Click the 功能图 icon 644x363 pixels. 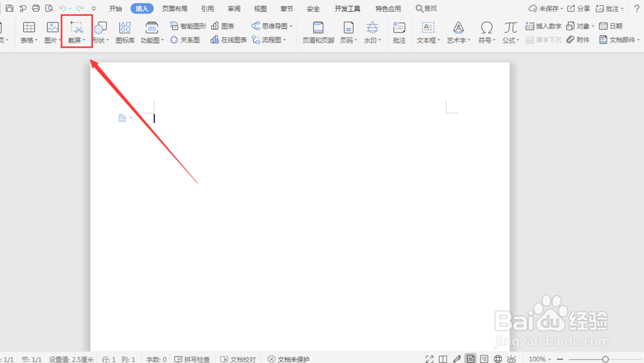click(x=151, y=28)
